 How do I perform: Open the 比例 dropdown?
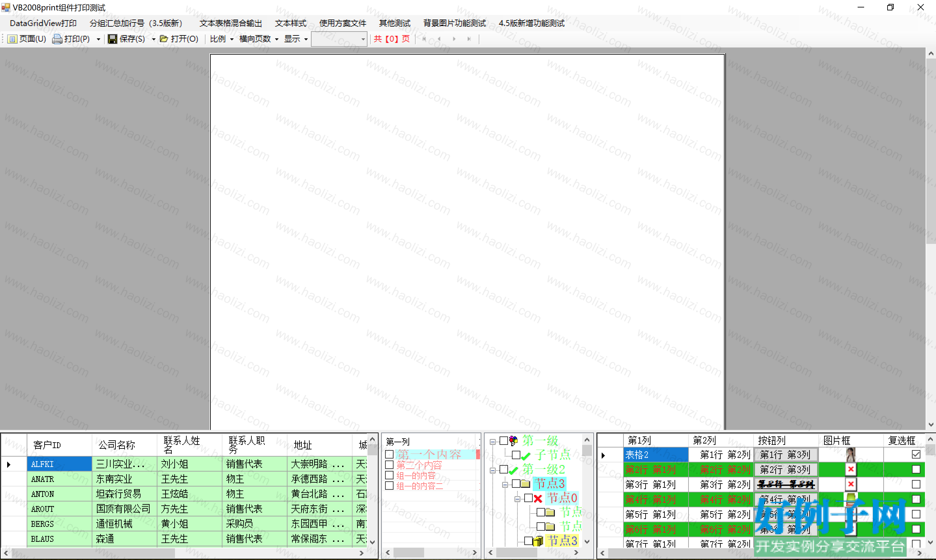222,39
